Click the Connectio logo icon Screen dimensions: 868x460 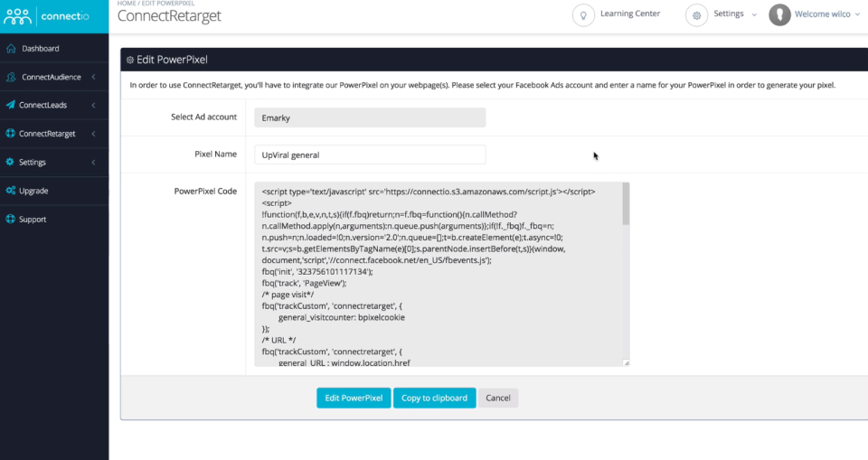pos(19,15)
